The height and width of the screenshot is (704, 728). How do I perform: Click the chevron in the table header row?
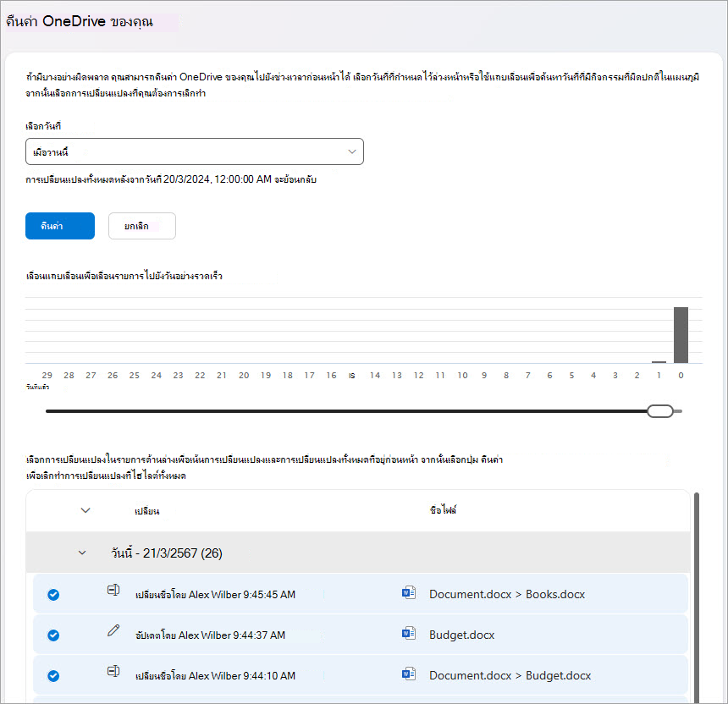pos(85,510)
